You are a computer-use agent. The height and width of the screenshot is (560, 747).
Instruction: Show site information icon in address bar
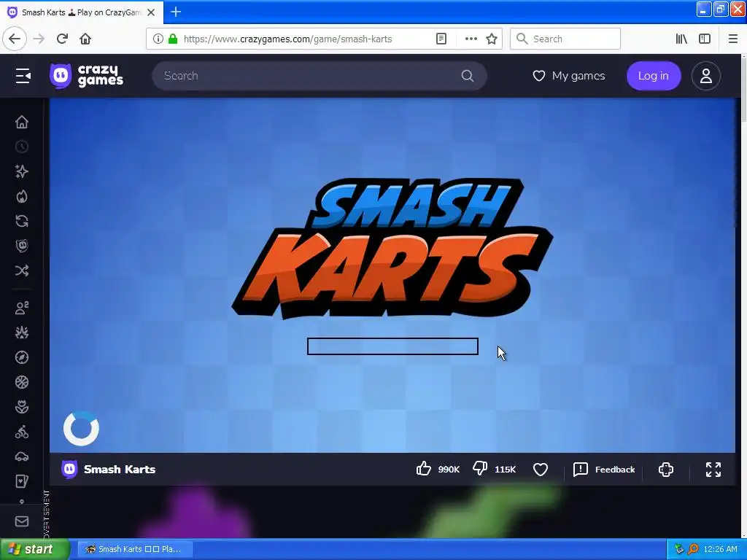tap(158, 39)
